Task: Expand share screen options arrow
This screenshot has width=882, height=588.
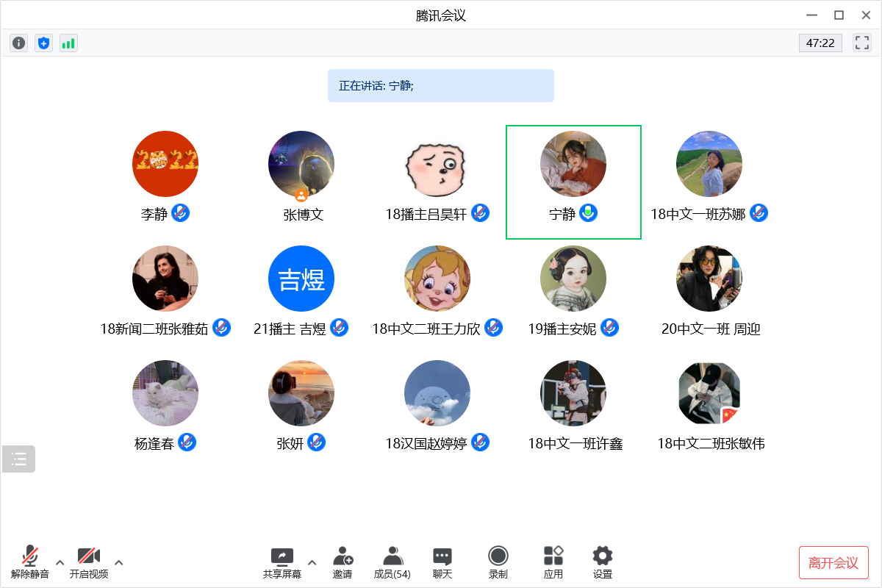Action: pos(312,563)
